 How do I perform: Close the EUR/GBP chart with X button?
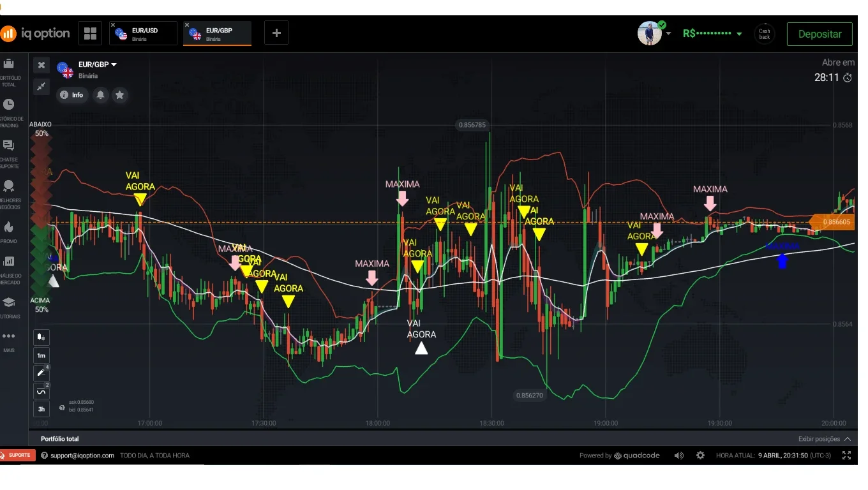tap(41, 65)
